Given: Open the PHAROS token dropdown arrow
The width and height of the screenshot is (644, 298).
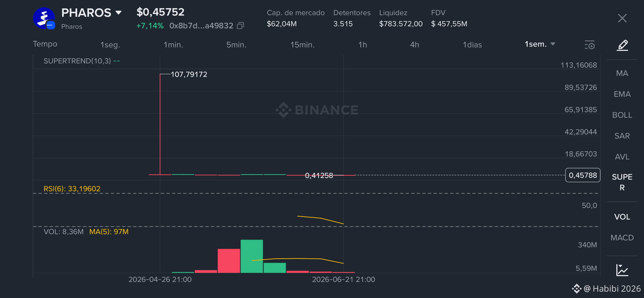Looking at the screenshot, I should (x=118, y=13).
